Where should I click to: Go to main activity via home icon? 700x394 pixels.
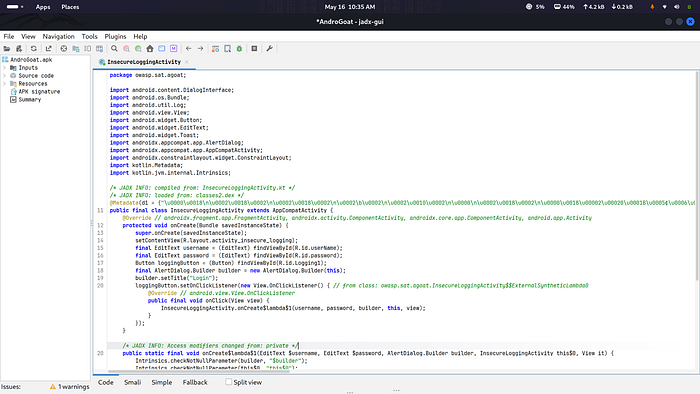(150, 49)
